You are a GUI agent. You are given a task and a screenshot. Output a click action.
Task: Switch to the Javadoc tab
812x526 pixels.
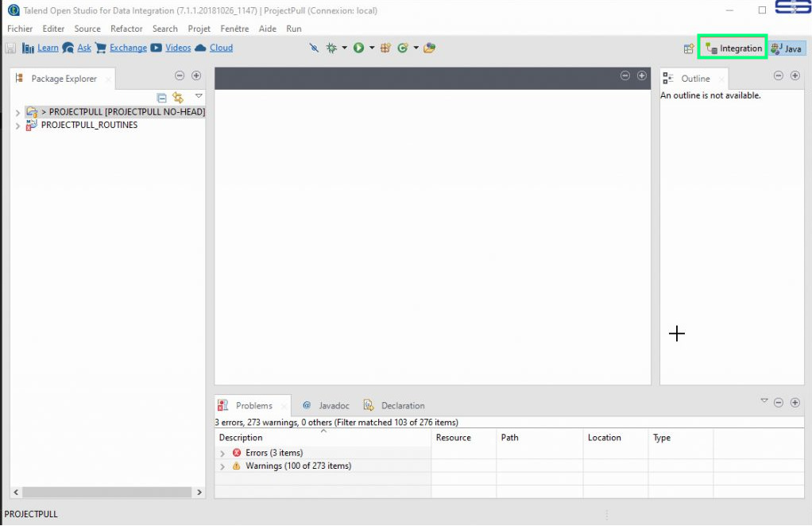pyautogui.click(x=326, y=406)
